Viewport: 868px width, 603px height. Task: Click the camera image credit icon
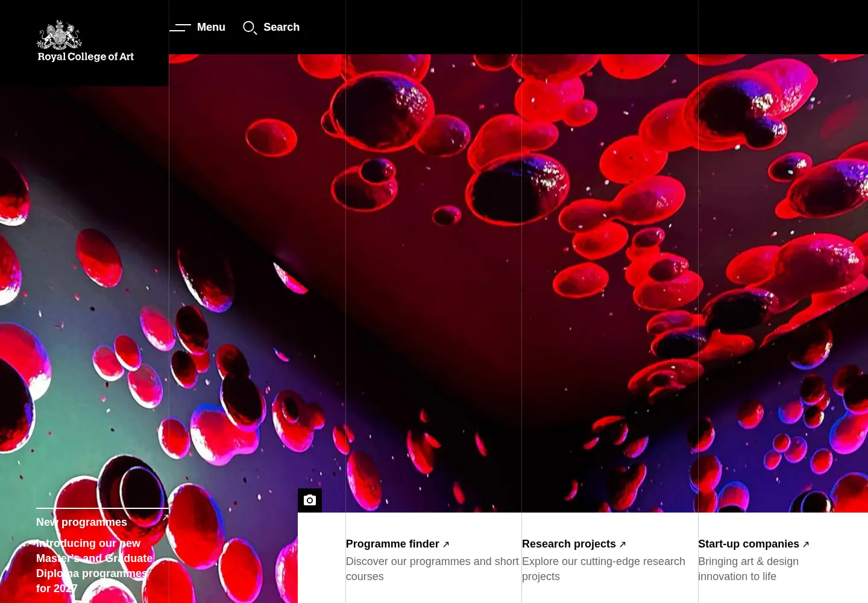tap(310, 500)
